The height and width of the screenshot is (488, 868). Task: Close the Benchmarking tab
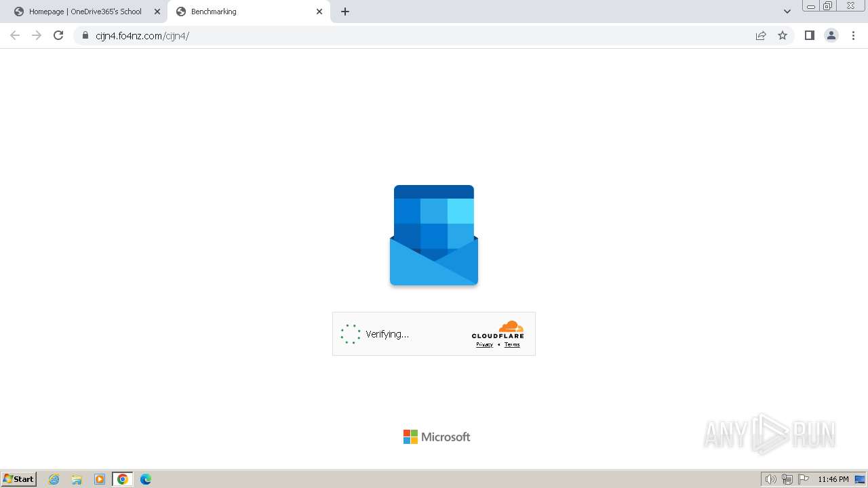coord(319,12)
